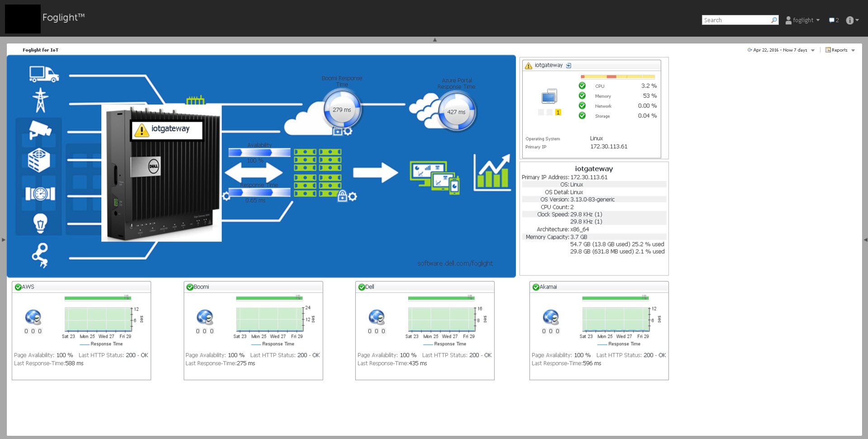Image resolution: width=868 pixels, height=439 pixels.
Task: Click the CPU green status icon
Action: [582, 85]
